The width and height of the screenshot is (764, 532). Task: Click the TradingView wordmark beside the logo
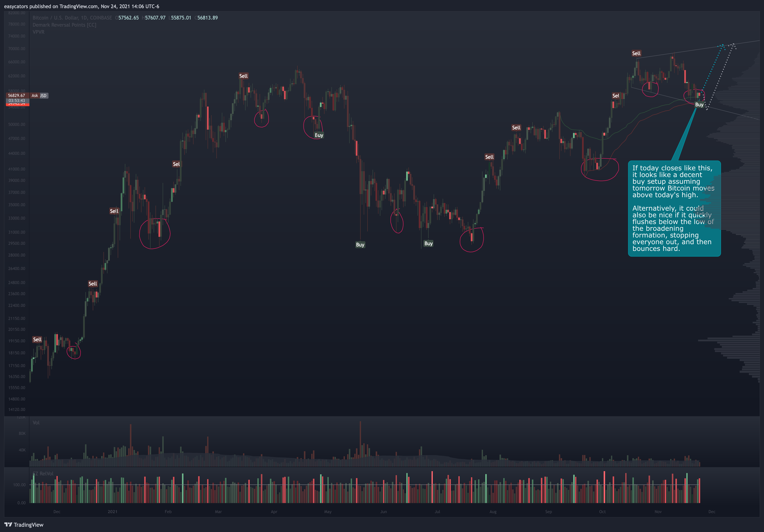pos(29,525)
